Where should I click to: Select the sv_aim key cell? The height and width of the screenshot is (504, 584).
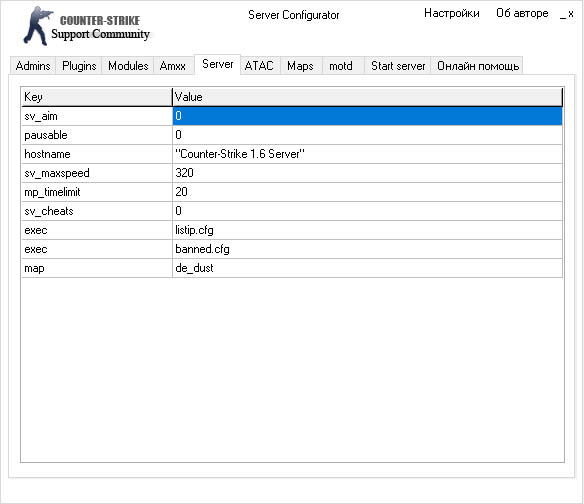97,116
